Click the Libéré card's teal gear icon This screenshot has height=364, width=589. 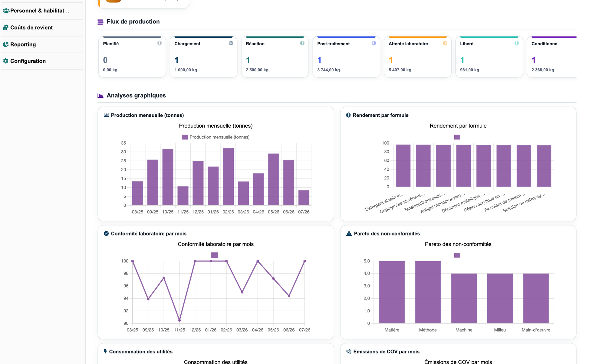coord(517,43)
